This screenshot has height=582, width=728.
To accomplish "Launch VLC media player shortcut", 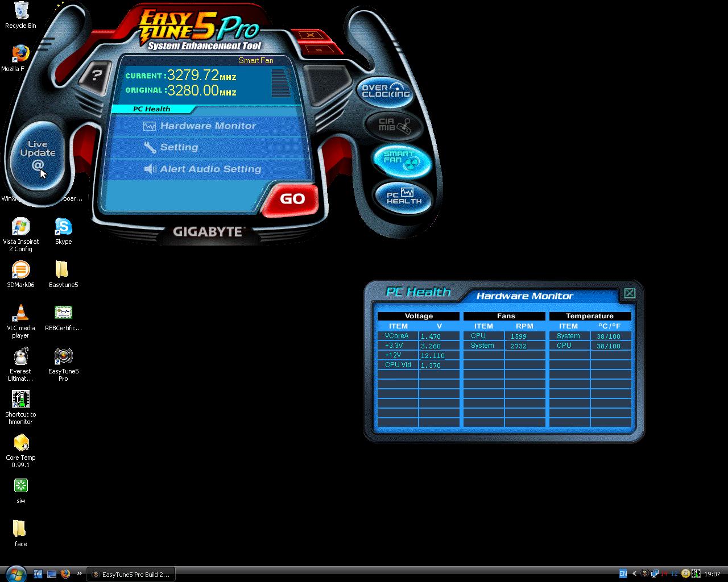I will 20,322.
